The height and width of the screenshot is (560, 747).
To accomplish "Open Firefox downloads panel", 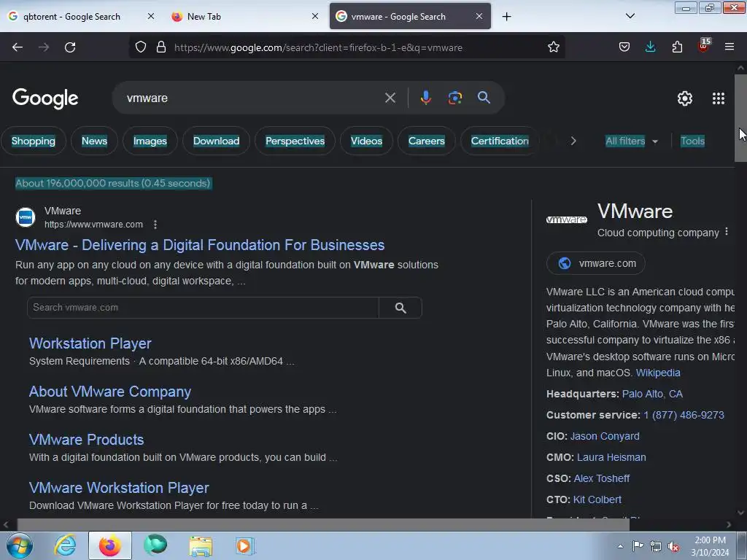I will click(x=650, y=47).
